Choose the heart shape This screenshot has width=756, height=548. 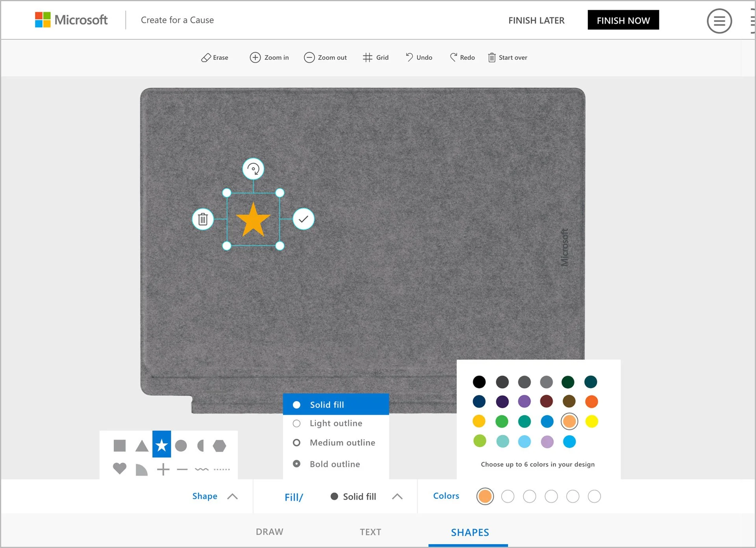coord(120,468)
